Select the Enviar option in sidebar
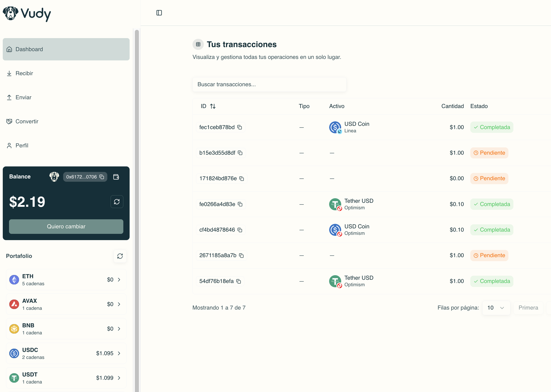The width and height of the screenshot is (551, 392). (23, 97)
